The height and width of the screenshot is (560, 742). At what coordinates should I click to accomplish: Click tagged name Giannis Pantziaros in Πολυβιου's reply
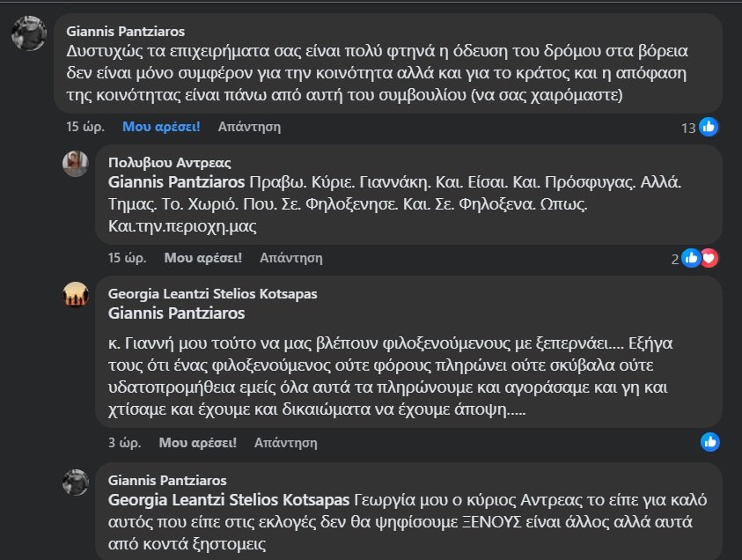(177, 182)
